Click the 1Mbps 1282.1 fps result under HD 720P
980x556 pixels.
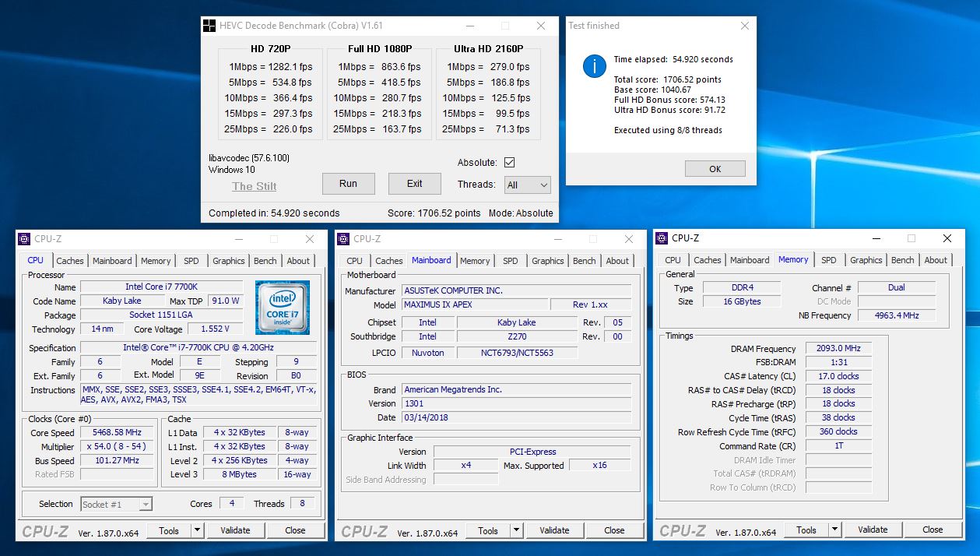[x=270, y=67]
